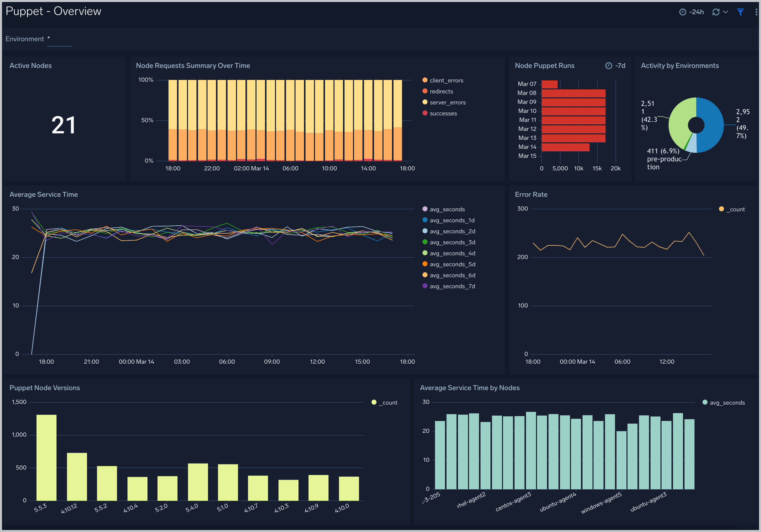Click the Average Service Time by Nodes title
Image resolution: width=761 pixels, height=532 pixels.
470,388
